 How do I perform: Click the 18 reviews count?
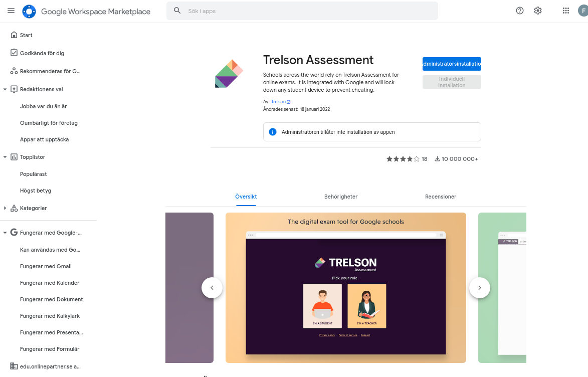click(425, 159)
